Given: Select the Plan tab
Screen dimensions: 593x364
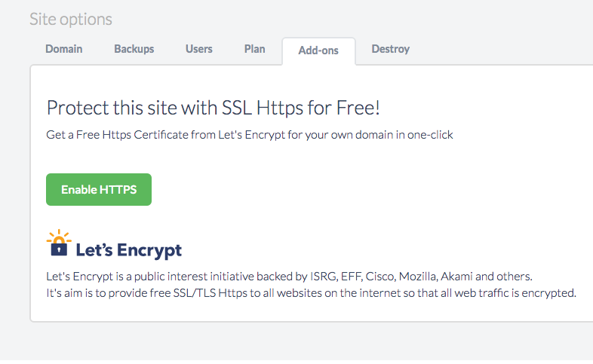Looking at the screenshot, I should click(x=255, y=49).
